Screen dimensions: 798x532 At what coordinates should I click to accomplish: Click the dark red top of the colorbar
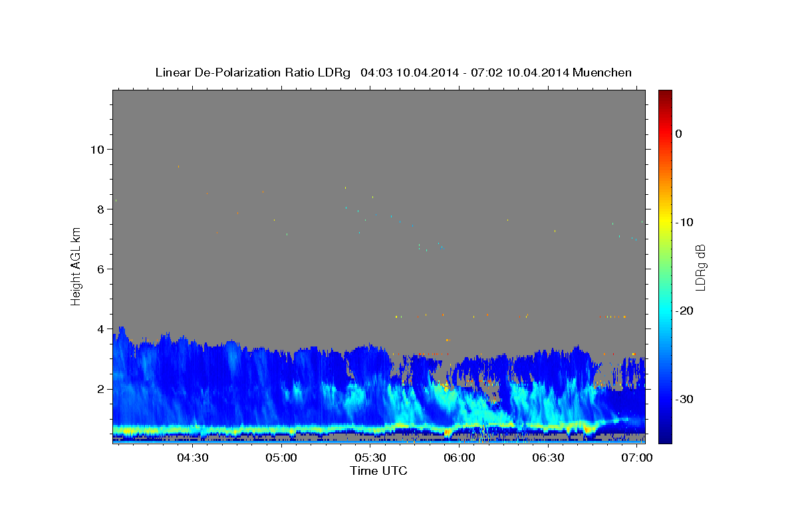coord(665,94)
